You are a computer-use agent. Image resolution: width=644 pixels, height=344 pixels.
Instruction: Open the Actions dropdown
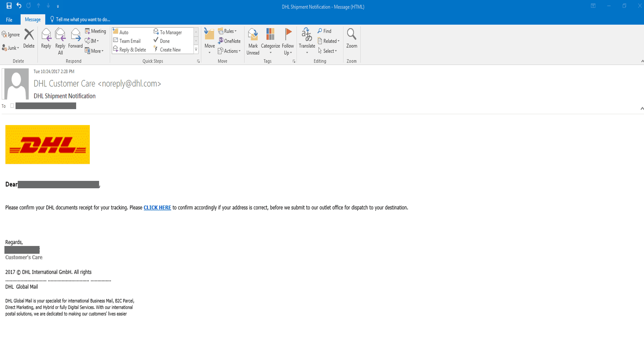point(229,51)
